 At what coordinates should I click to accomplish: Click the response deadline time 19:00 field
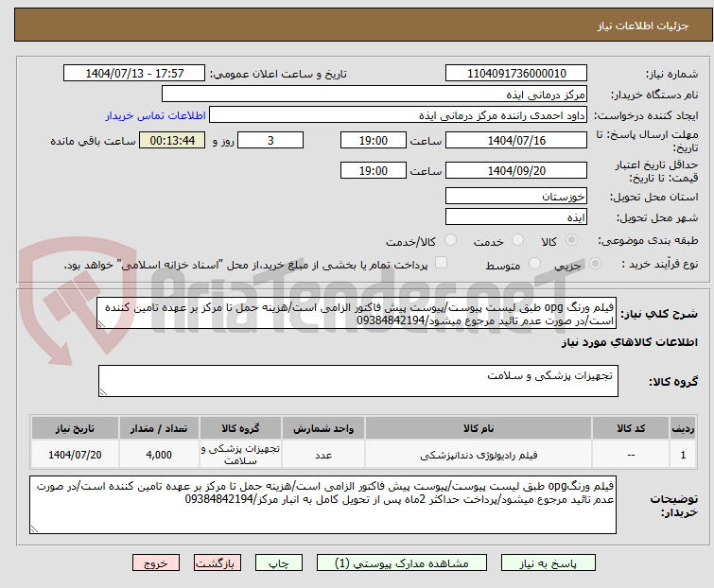[373, 140]
